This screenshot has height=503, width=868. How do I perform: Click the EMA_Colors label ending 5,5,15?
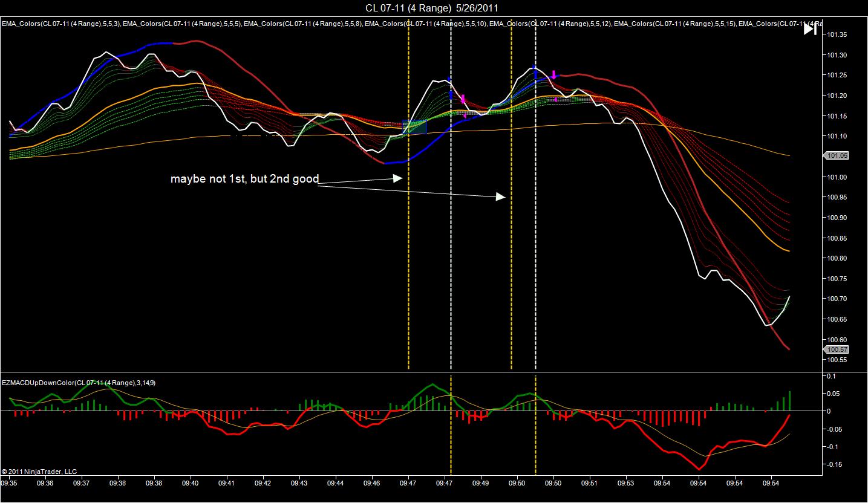coord(675,24)
